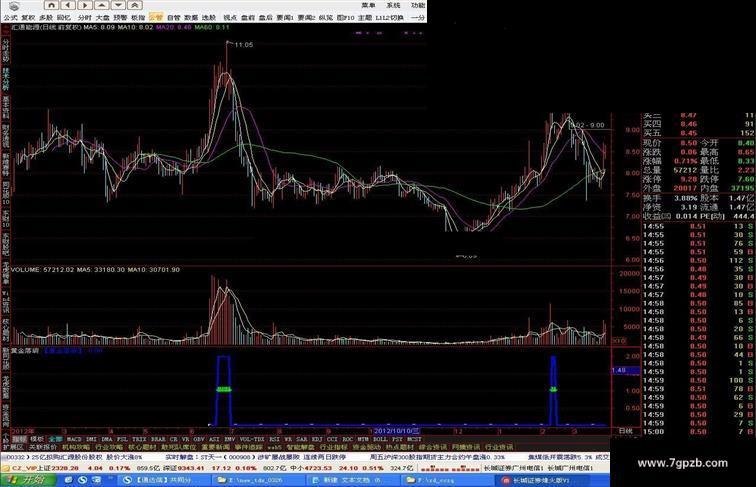The width and height of the screenshot is (756, 487).
Task: Click the 15:00 last trade row
Action: (x=699, y=432)
